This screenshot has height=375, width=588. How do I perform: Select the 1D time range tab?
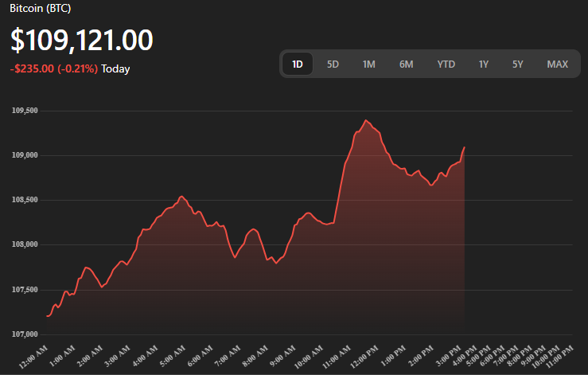pos(298,64)
